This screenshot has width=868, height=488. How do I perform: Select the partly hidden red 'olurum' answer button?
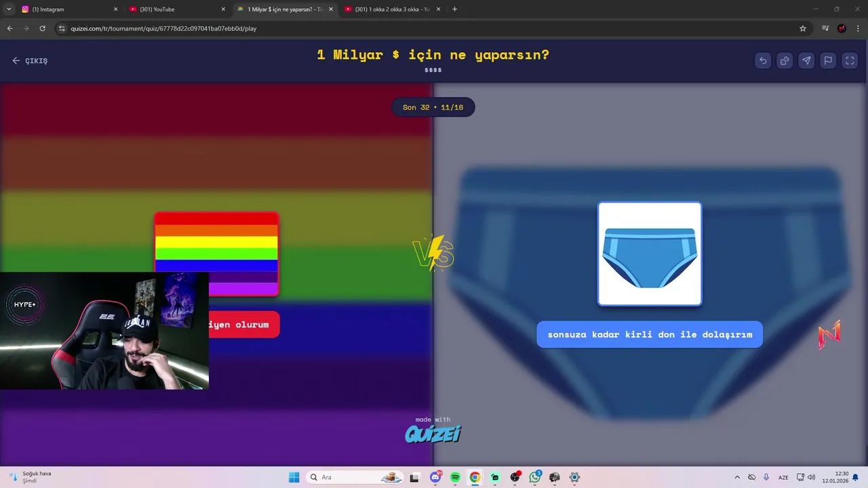click(244, 325)
